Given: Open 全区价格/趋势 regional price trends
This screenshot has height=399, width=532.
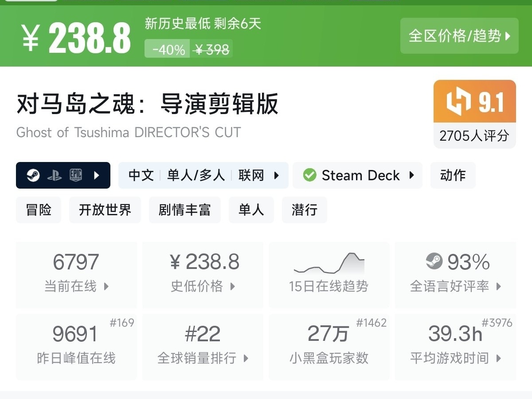Looking at the screenshot, I should pos(459,36).
